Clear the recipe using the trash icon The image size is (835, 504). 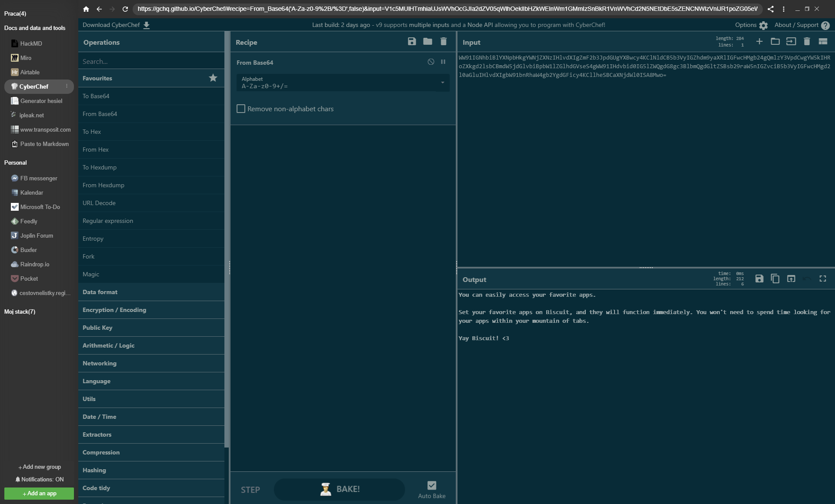click(443, 42)
